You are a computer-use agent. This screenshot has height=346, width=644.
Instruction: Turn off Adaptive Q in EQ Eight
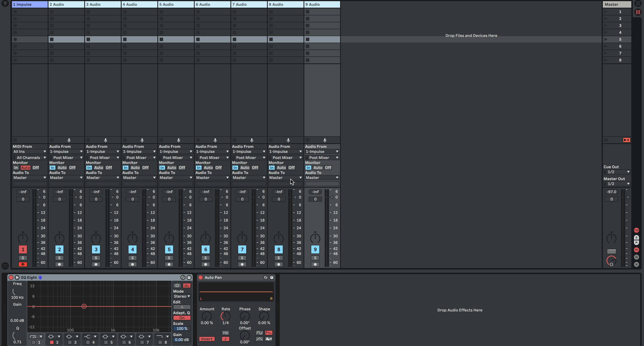(x=182, y=318)
